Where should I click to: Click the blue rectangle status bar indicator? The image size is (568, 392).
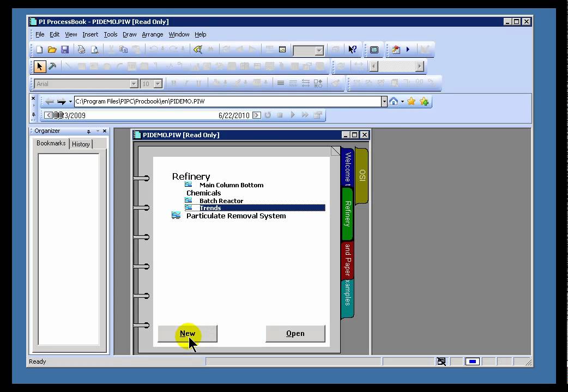pyautogui.click(x=473, y=361)
